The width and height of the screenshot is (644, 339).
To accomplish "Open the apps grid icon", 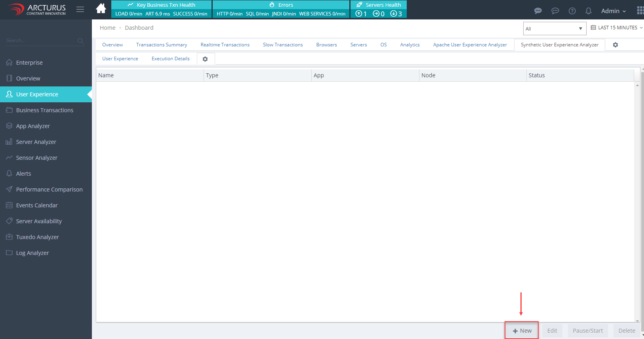I will [x=640, y=11].
